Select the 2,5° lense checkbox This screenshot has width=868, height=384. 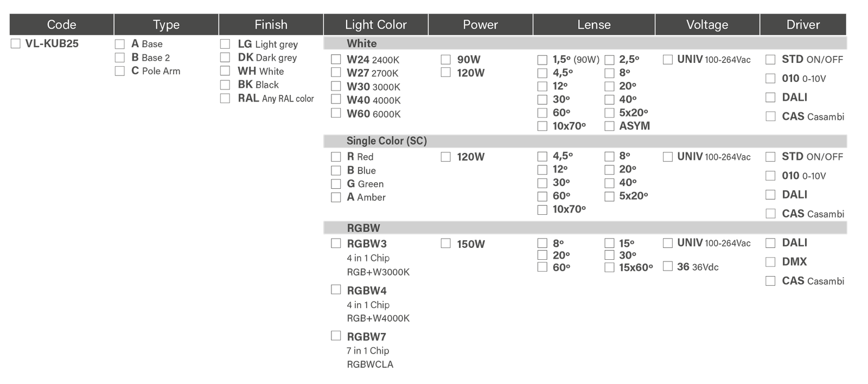[609, 60]
